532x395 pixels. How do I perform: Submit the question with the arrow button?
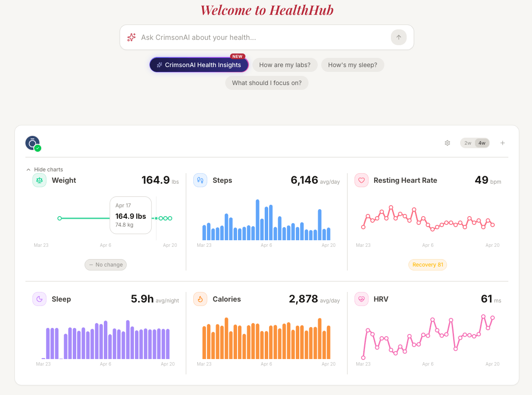pos(399,37)
